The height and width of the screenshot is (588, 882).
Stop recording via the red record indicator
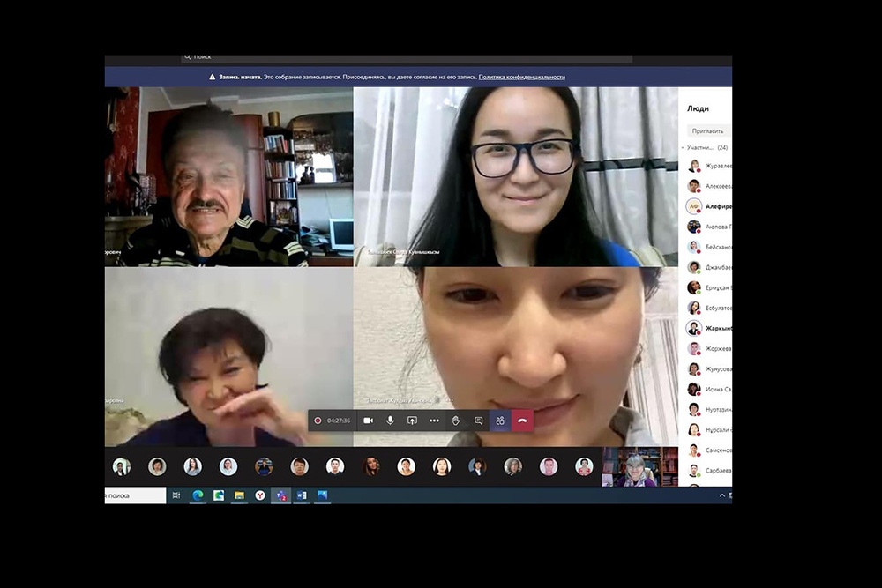[318, 421]
